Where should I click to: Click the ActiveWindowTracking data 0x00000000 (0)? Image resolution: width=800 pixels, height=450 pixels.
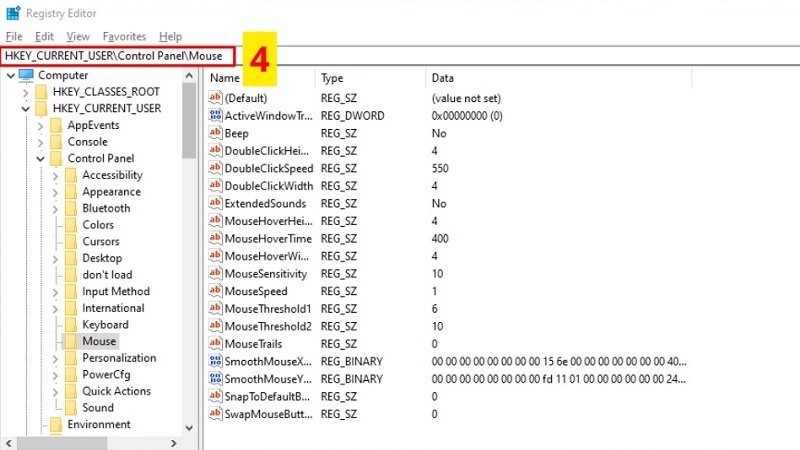point(467,116)
